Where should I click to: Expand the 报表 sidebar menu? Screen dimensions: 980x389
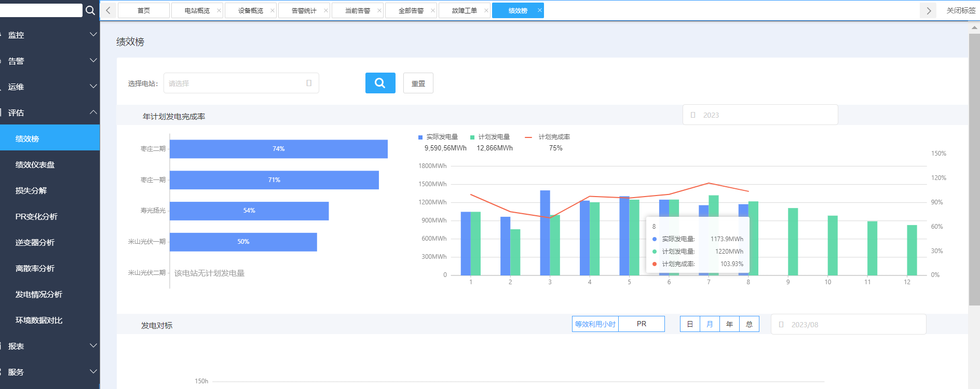coord(50,346)
